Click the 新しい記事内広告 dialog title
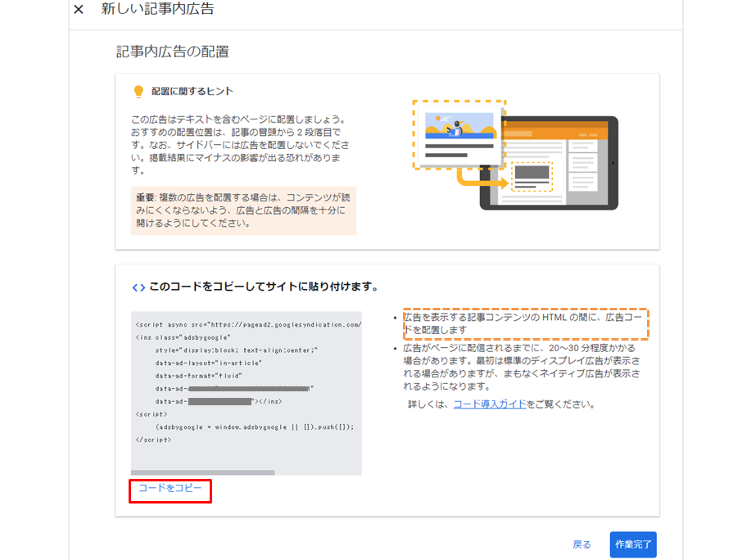Image resolution: width=751 pixels, height=560 pixels. (157, 9)
